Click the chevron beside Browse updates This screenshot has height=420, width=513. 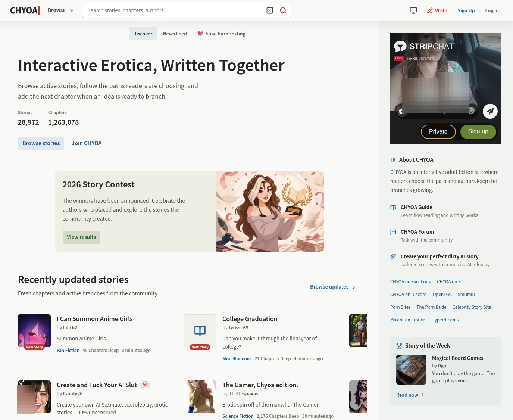click(x=354, y=287)
